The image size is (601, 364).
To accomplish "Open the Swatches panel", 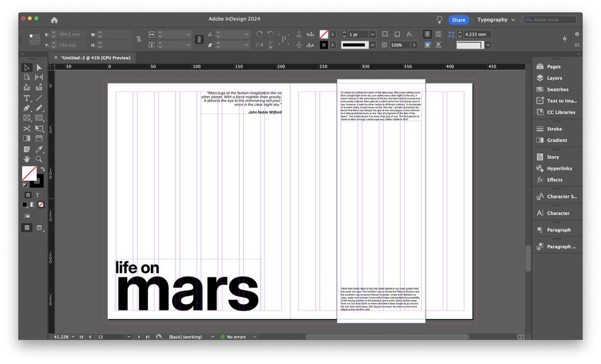I will pos(557,89).
